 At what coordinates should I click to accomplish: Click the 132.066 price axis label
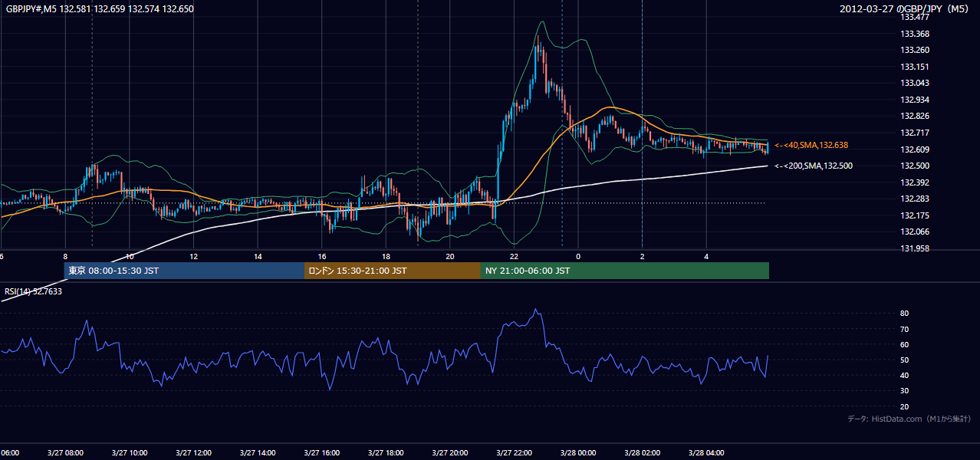click(x=914, y=232)
